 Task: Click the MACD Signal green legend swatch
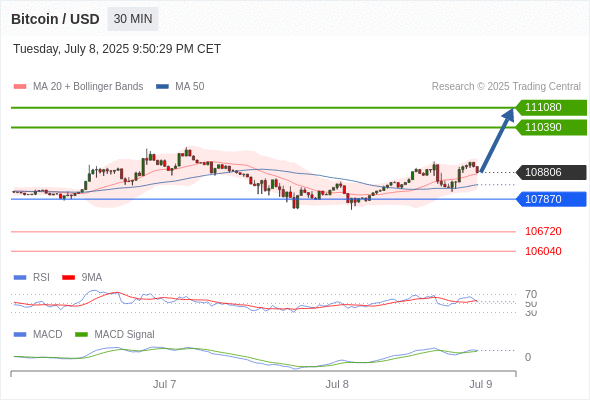81,335
